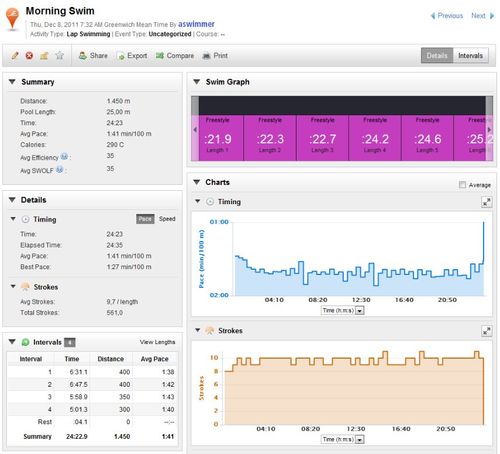Go to Previous activity link
This screenshot has height=454, width=500.
[450, 16]
